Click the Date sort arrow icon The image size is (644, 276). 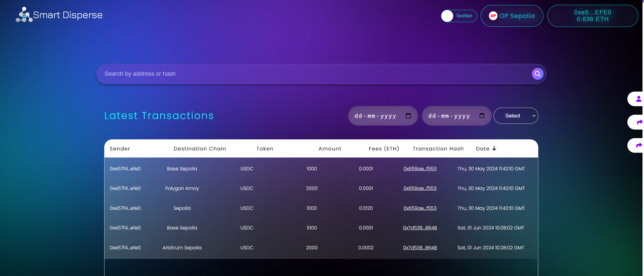(x=494, y=148)
